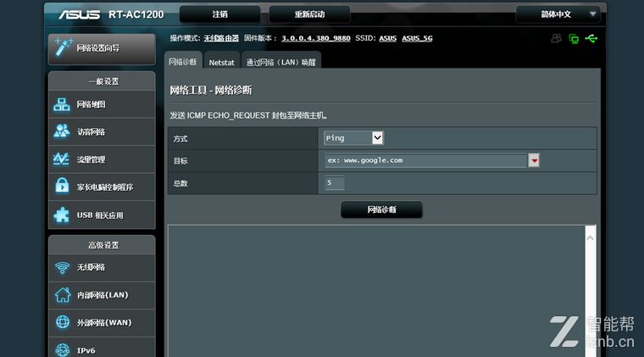The width and height of the screenshot is (644, 357).
Task: Click the IPv6 globe icon
Action: 63,349
